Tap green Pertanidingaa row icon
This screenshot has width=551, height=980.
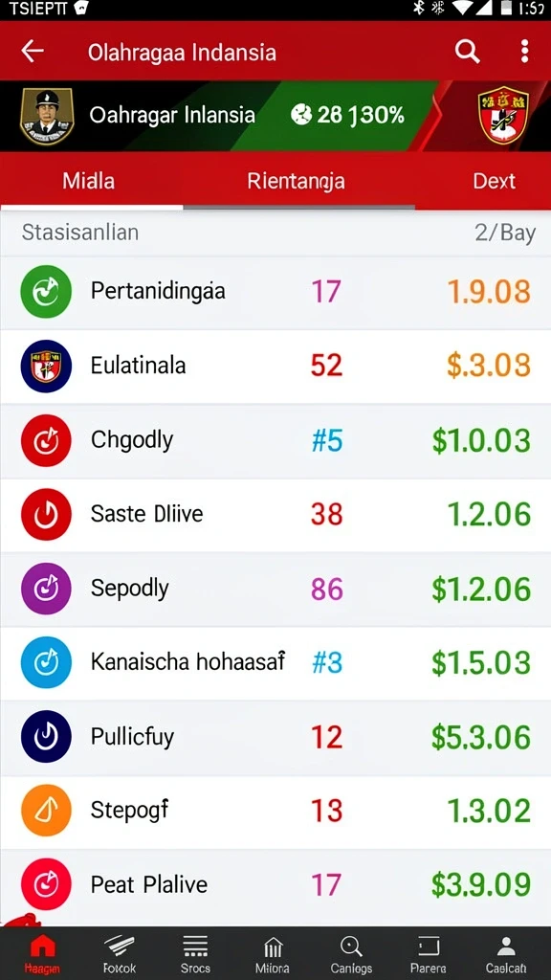46,291
